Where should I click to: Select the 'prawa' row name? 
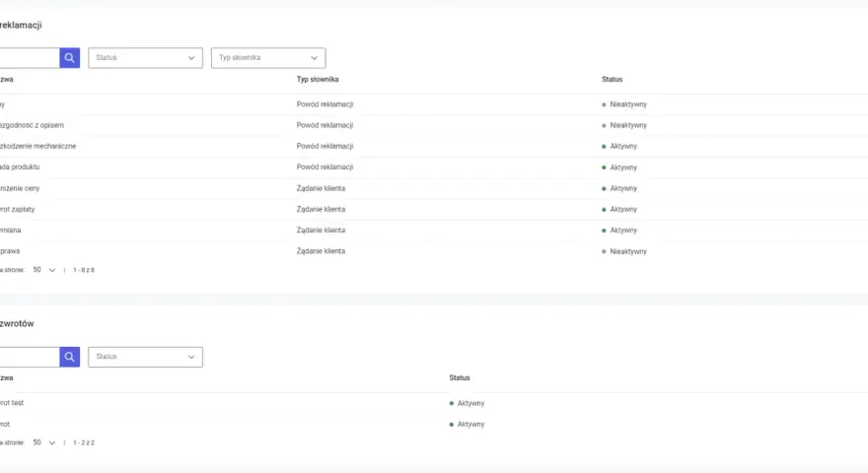click(10, 251)
